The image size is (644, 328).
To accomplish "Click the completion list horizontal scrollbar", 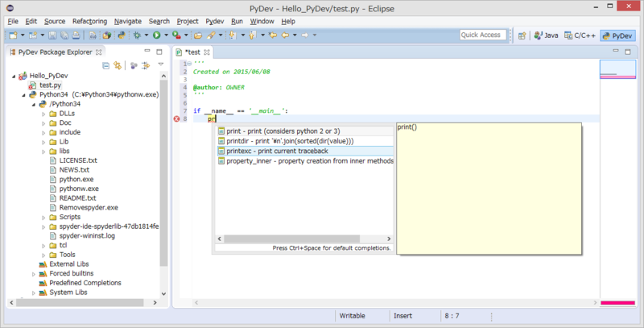I will 291,239.
